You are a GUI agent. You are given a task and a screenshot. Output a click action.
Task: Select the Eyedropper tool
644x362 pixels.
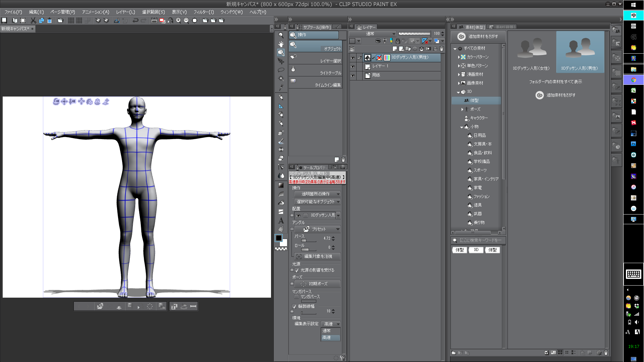point(281,87)
